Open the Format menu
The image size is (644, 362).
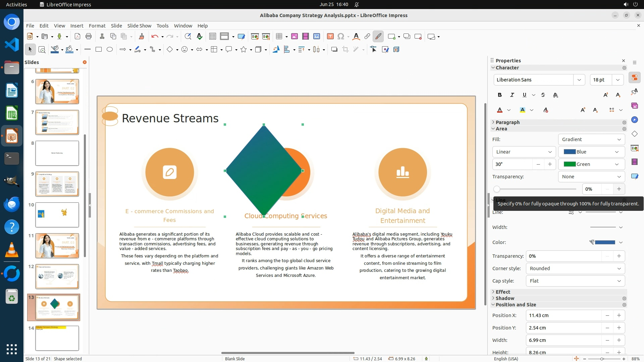97,25
